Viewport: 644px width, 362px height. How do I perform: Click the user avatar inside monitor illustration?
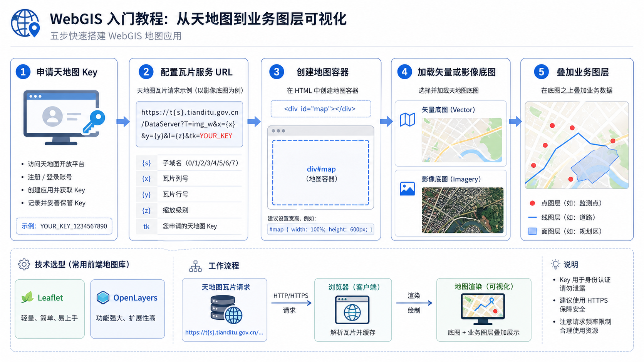coord(52,116)
